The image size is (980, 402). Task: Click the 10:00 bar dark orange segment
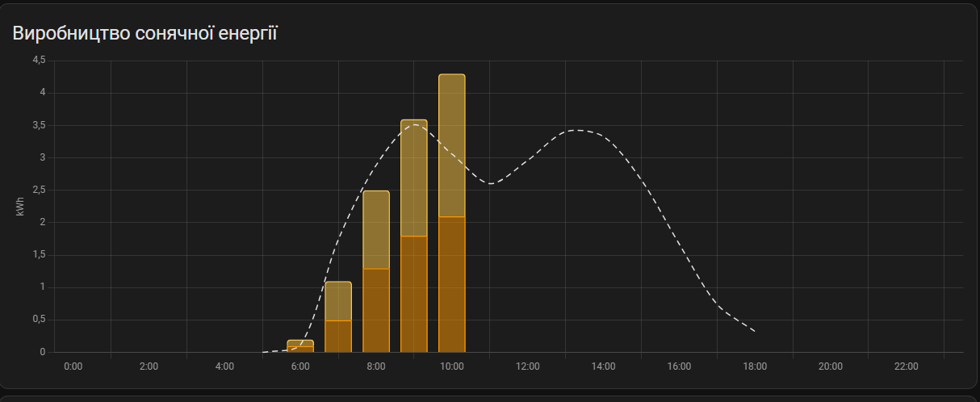[x=452, y=285]
